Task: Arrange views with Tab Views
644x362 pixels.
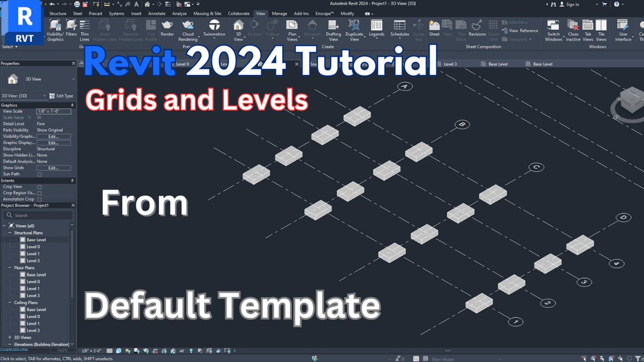Action: (588, 29)
